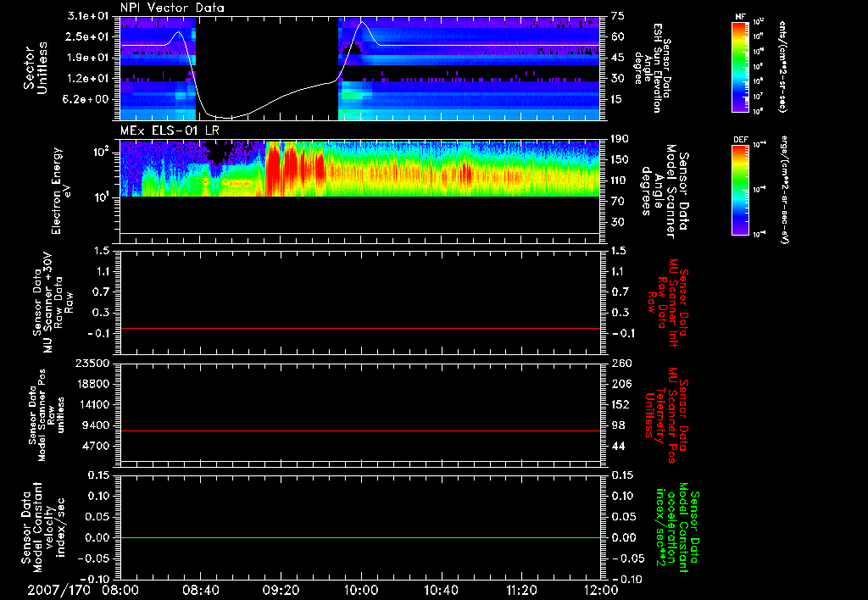
Task: Select the "MEx ELS-01 LR" panel title
Action: (x=170, y=131)
